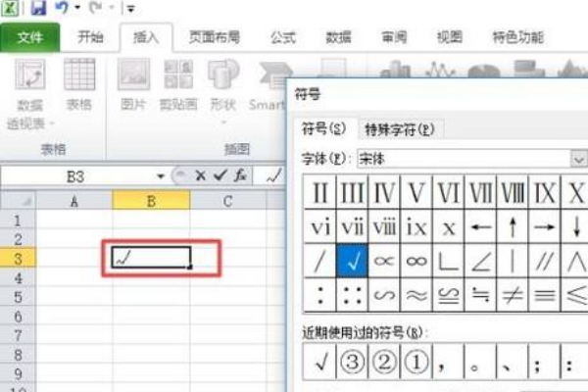Screen dimensions: 588x392
Task: Click the Select All corner of worksheet
Action: click(18, 201)
